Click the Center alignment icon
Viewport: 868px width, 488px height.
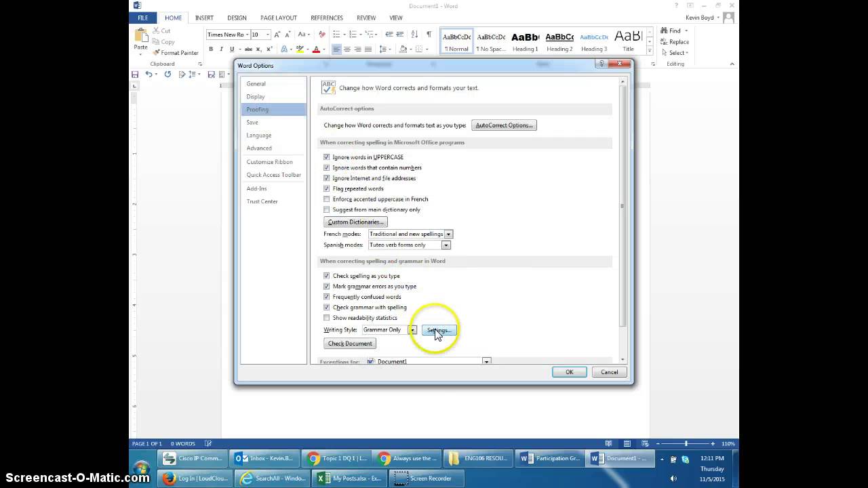pyautogui.click(x=347, y=49)
